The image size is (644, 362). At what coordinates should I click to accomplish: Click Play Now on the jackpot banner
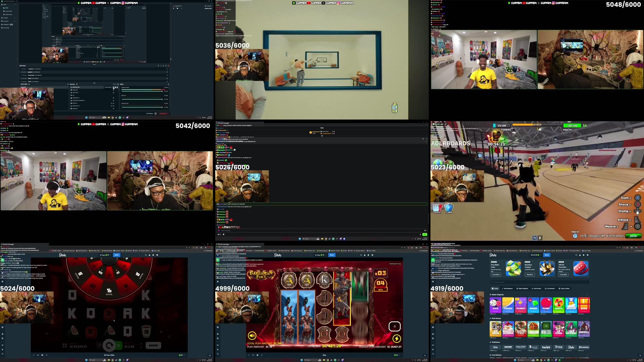(530, 274)
